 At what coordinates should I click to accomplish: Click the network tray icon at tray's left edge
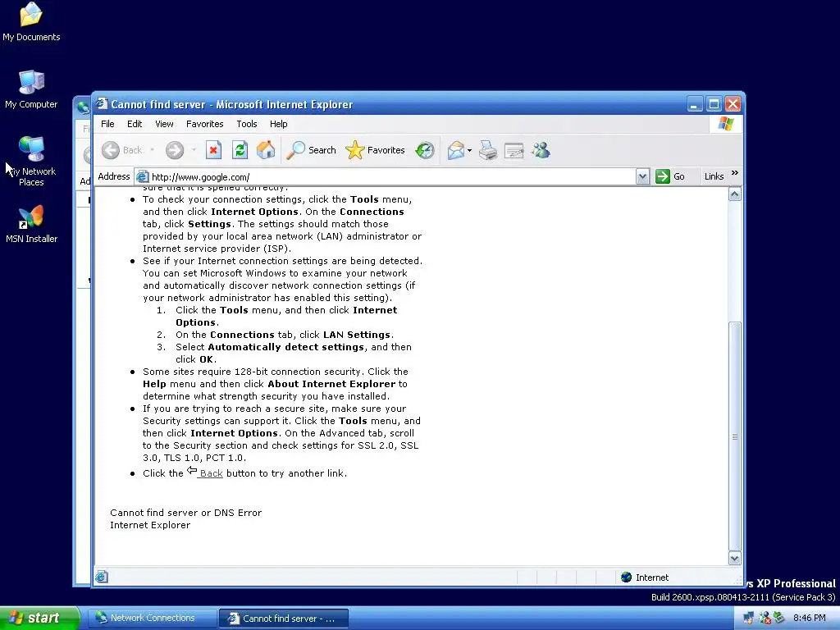749,618
